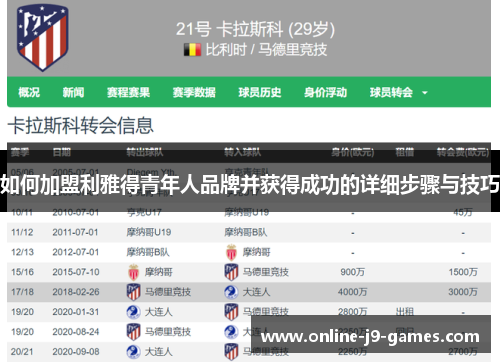Image resolution: width=500 pixels, height=362 pixels.
Task: Open the 赛程赛果 tab
Action: click(128, 92)
